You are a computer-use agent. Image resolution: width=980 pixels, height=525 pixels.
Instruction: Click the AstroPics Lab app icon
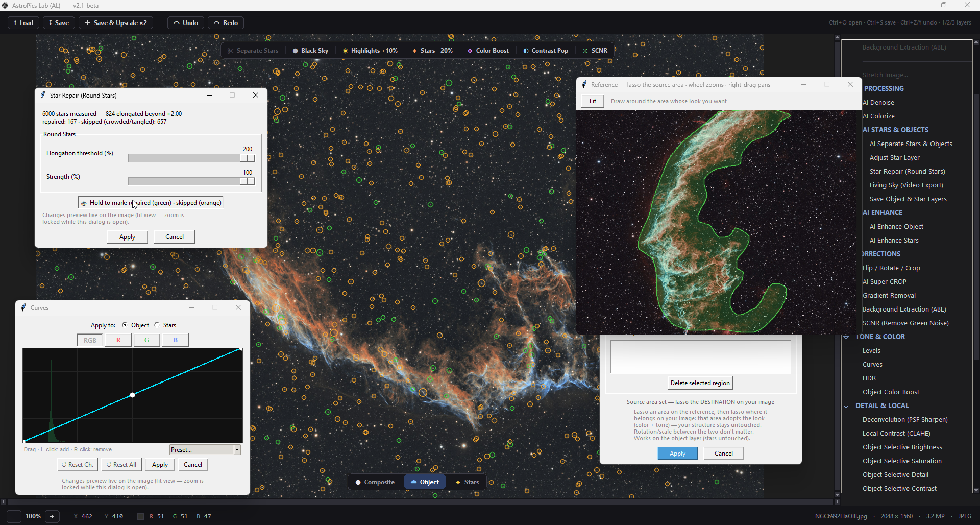pos(5,5)
